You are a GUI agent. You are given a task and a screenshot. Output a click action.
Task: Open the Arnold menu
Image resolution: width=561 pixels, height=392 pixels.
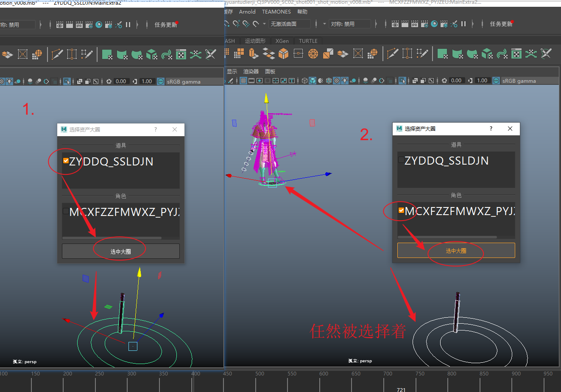point(247,12)
